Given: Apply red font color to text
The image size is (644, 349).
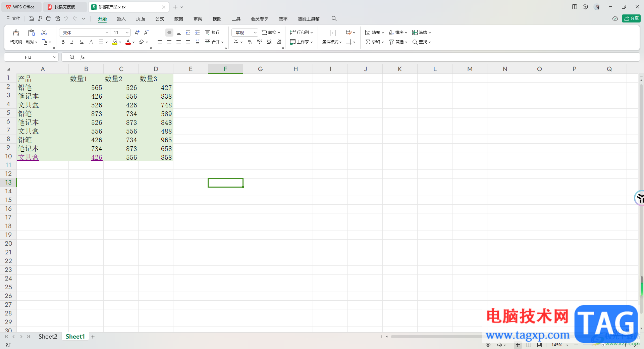Looking at the screenshot, I should point(128,42).
